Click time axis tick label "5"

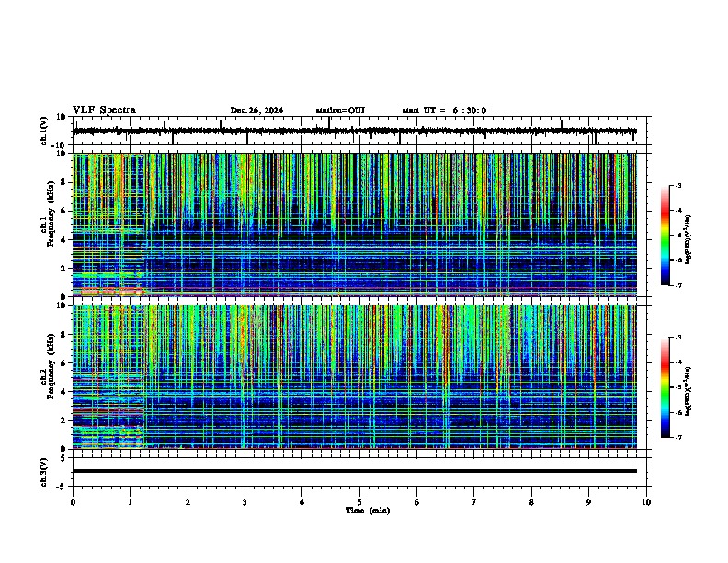click(359, 502)
